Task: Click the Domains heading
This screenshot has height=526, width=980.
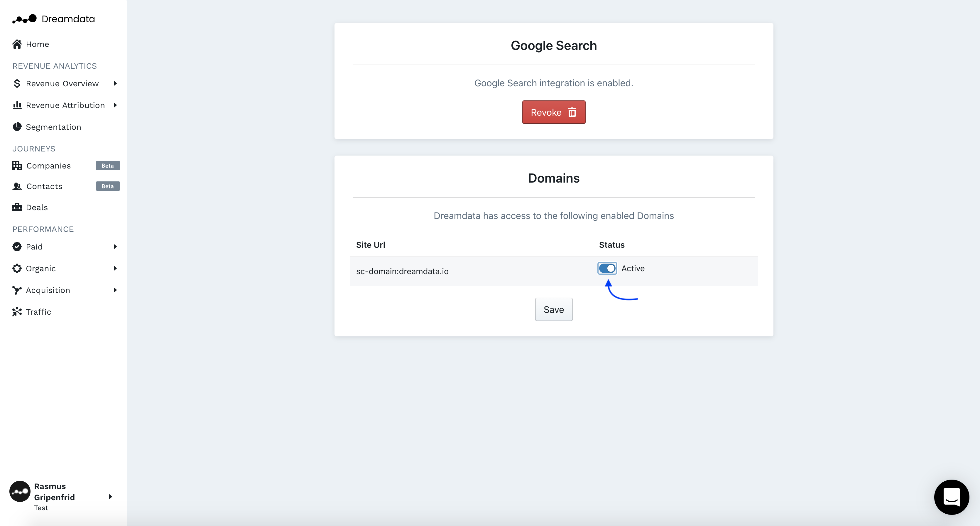Action: pyautogui.click(x=554, y=178)
